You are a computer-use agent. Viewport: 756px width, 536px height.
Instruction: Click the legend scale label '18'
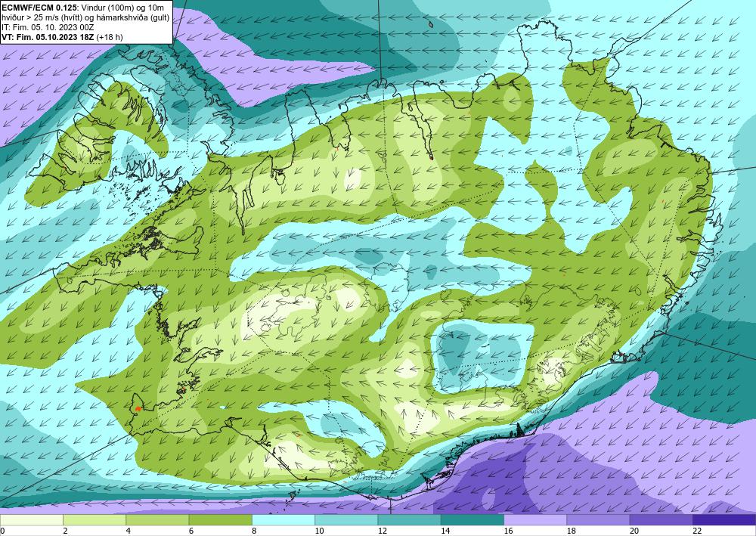pyautogui.click(x=572, y=531)
